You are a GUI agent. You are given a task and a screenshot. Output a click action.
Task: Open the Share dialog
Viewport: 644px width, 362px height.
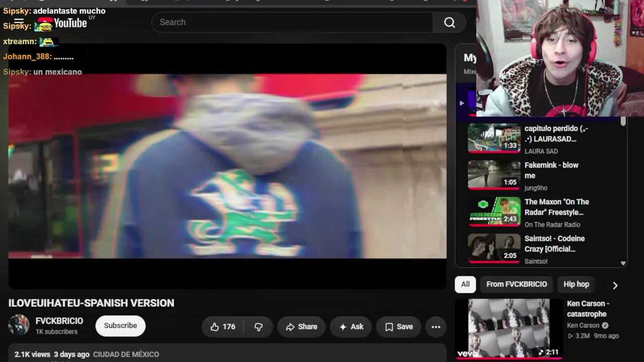[301, 327]
